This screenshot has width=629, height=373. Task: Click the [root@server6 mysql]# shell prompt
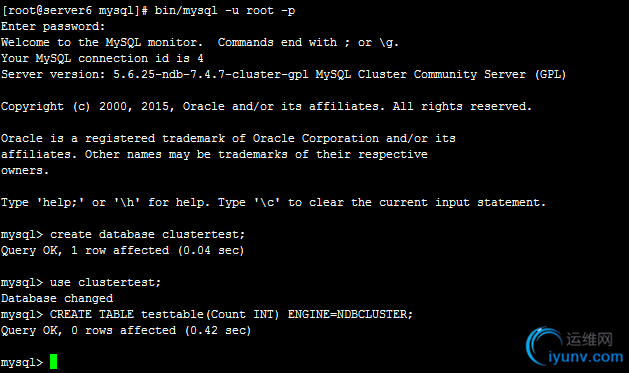(75, 10)
